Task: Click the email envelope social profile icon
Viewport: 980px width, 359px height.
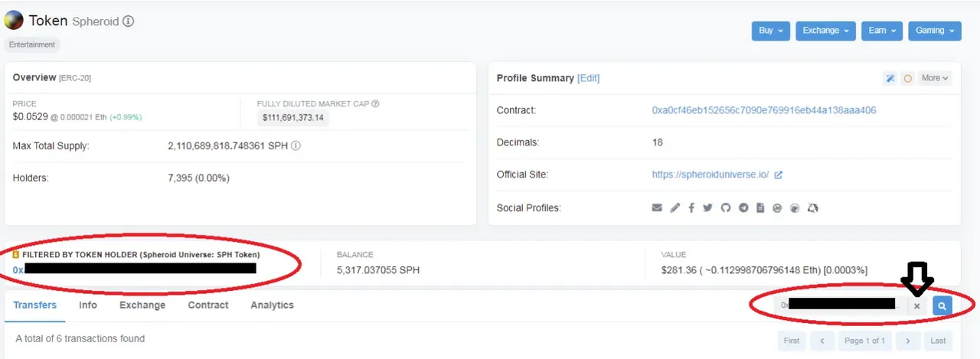Action: (x=657, y=207)
